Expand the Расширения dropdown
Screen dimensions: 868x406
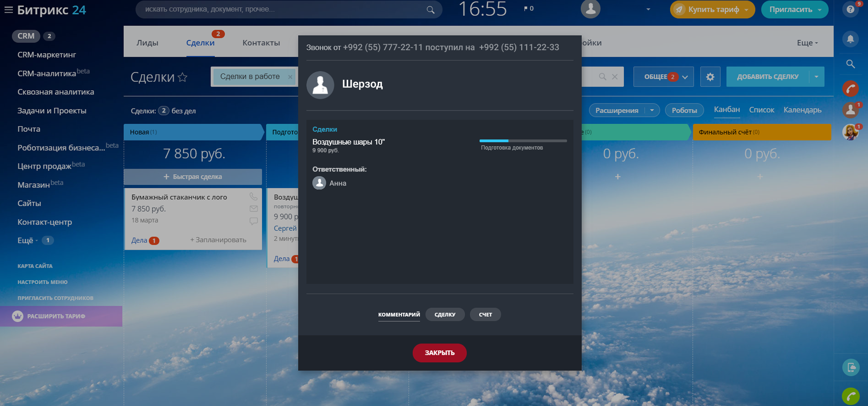tap(652, 110)
